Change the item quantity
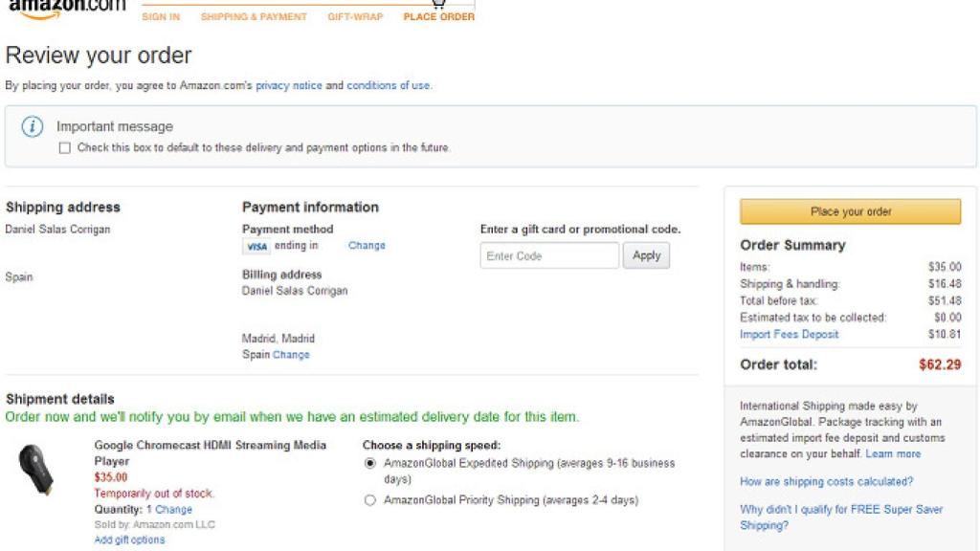This screenshot has height=551, width=980. (x=173, y=510)
